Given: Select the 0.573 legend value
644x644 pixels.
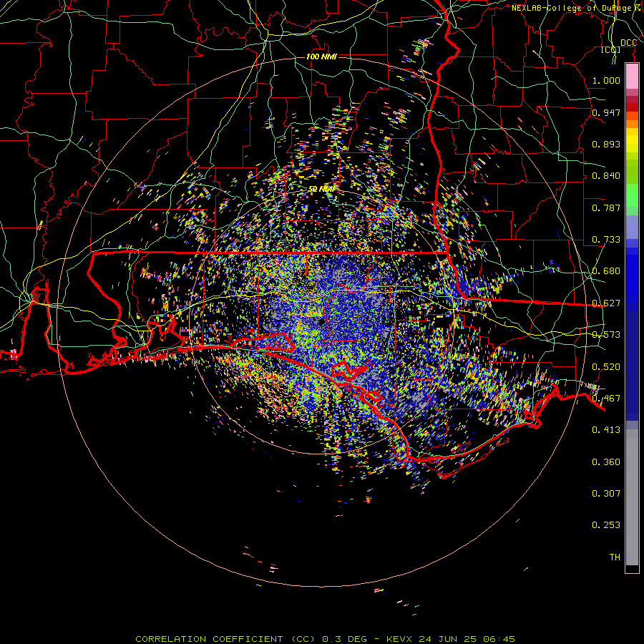Looking at the screenshot, I should (606, 335).
